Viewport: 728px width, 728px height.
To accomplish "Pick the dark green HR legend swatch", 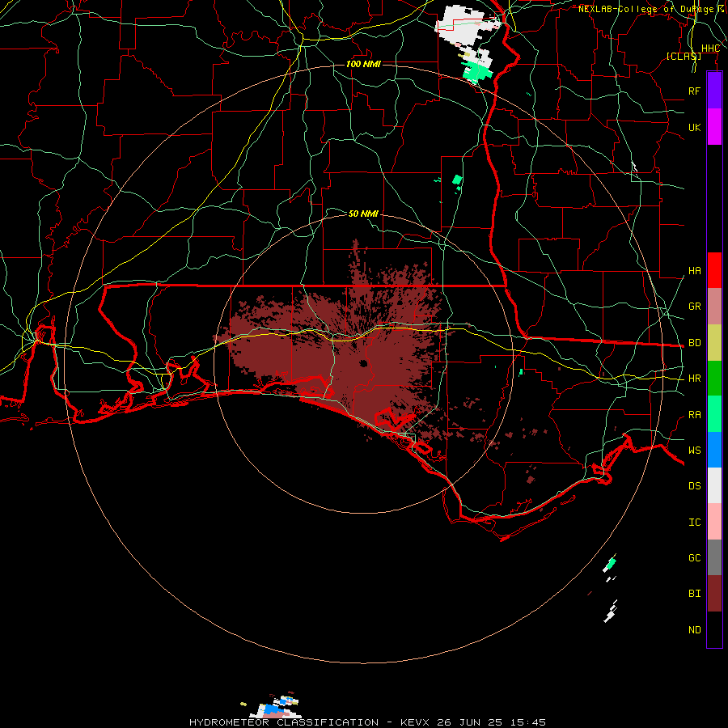I will point(714,378).
